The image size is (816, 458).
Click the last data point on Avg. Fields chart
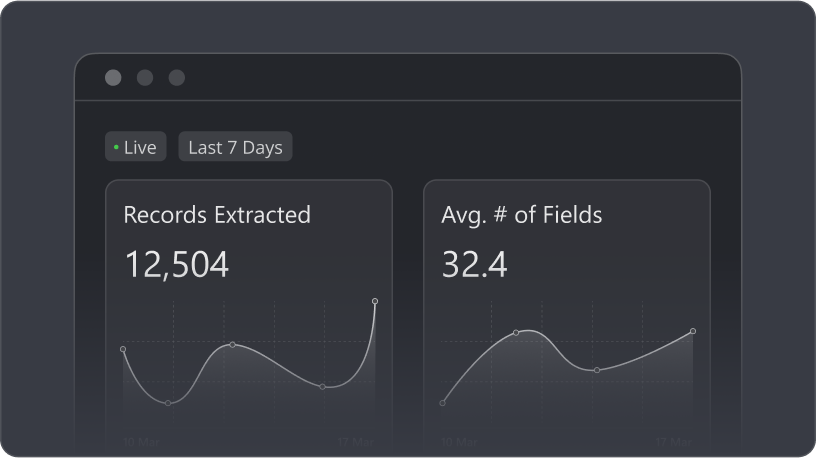[693, 331]
